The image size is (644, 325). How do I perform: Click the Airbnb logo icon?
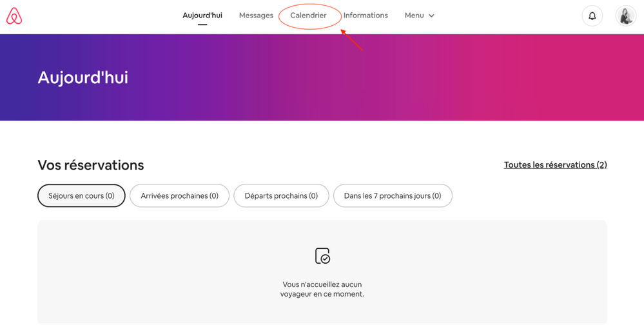[14, 16]
